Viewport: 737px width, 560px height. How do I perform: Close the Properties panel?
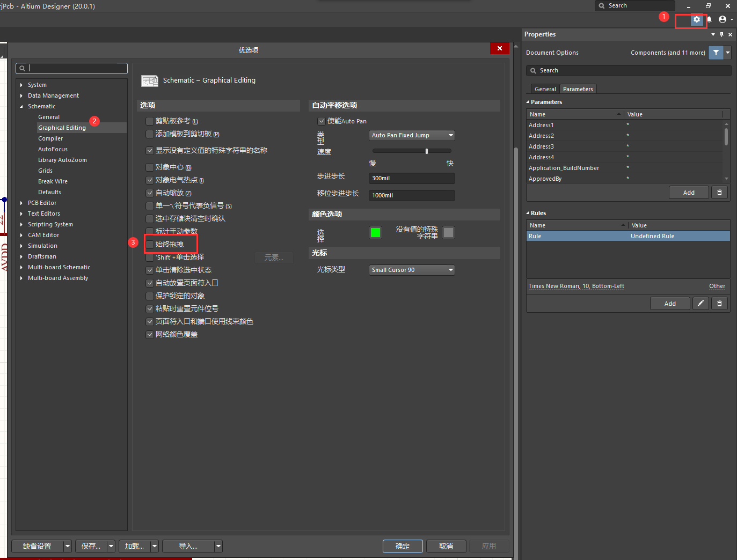pos(730,34)
